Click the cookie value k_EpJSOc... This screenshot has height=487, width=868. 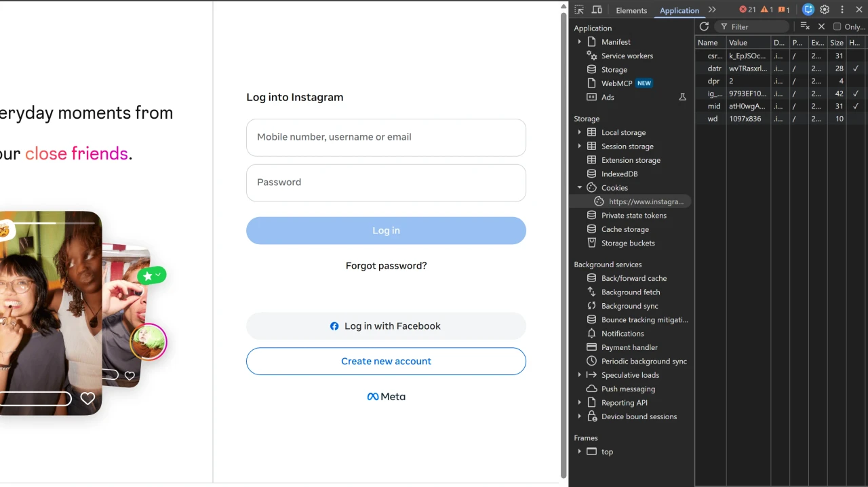point(748,56)
